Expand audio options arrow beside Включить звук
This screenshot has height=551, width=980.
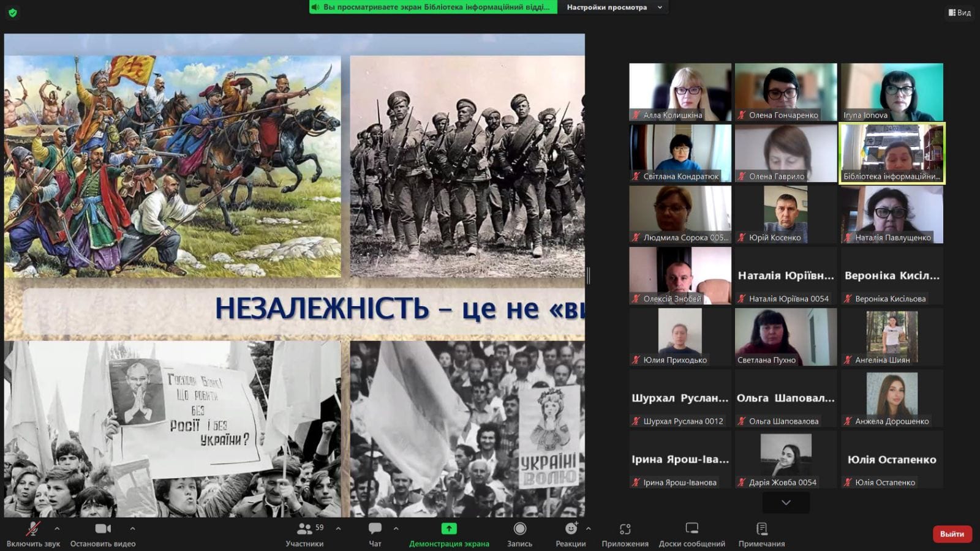[57, 528]
